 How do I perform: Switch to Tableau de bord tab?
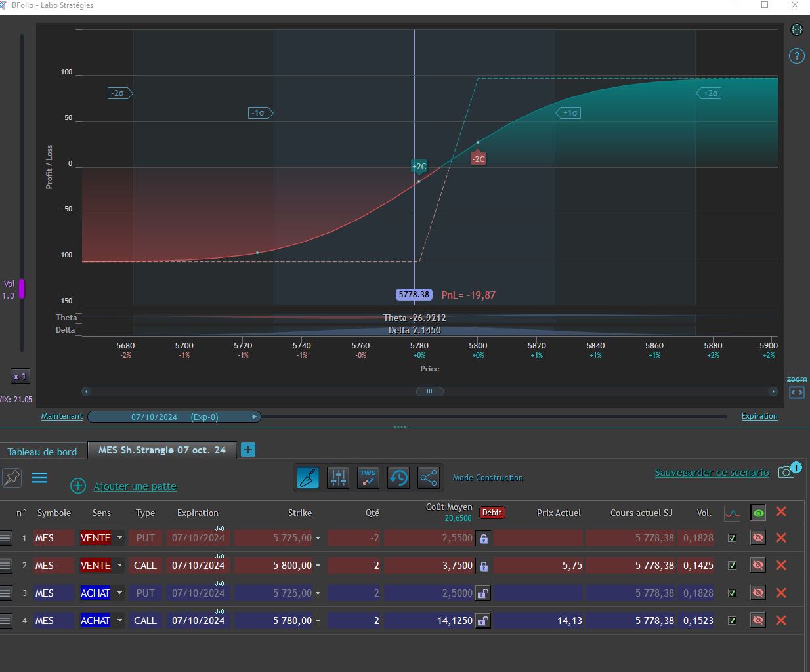click(42, 451)
